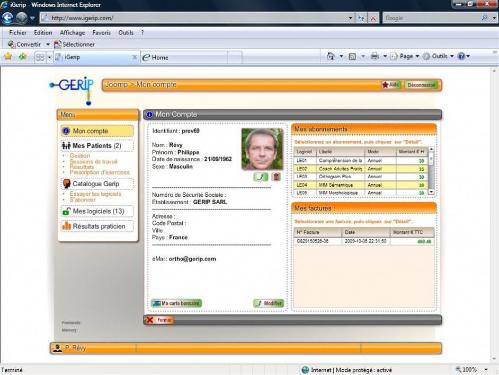The width and height of the screenshot is (499, 375).
Task: Click the Déconnexion button
Action: 421,85
